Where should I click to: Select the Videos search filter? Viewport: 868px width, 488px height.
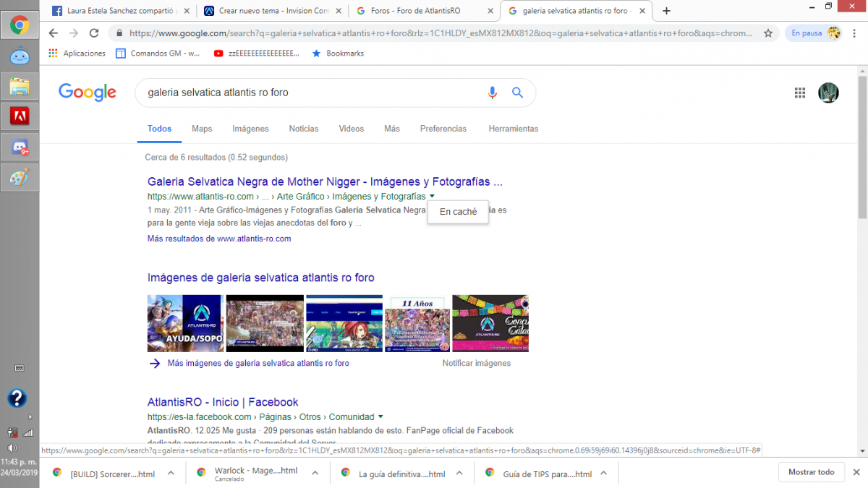[352, 129]
